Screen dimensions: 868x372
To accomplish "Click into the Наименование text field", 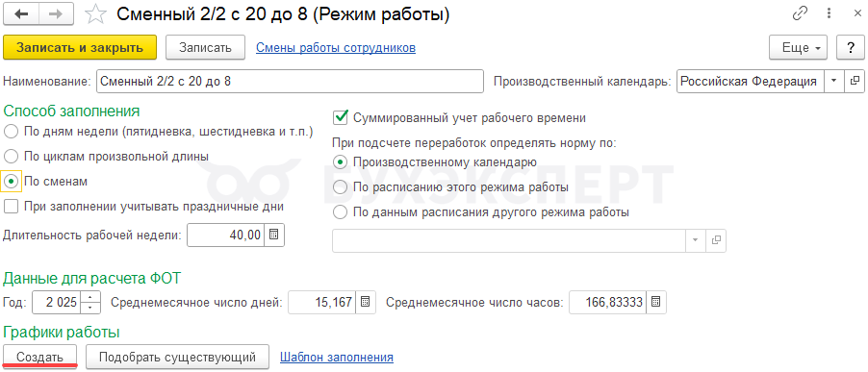I will (x=290, y=82).
